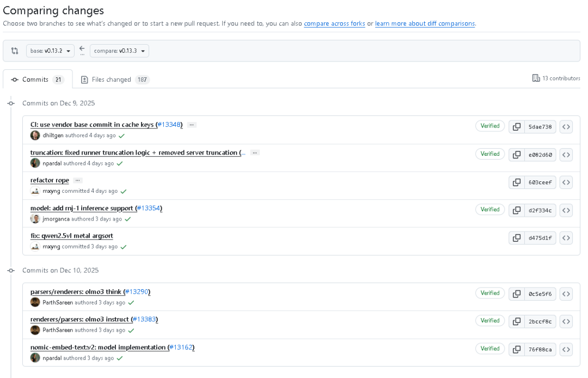588x378 pixels.
Task: Copy full SHA for commit 603ceef
Action: point(516,182)
